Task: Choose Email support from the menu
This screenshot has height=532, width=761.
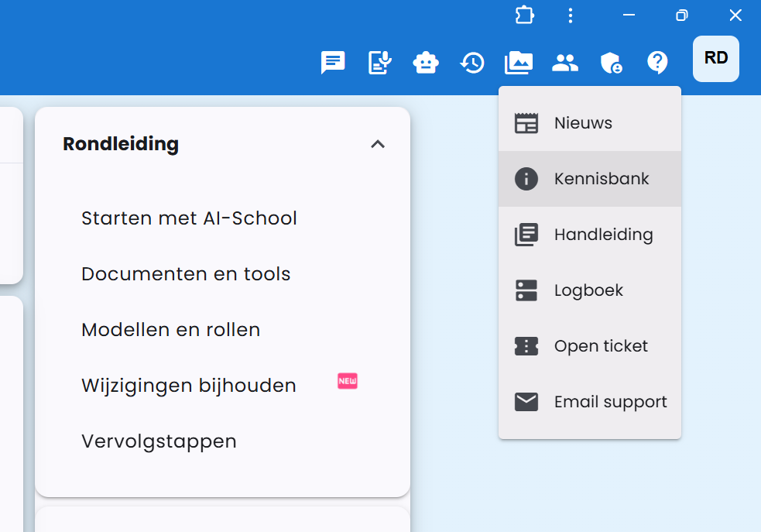Action: pyautogui.click(x=609, y=401)
